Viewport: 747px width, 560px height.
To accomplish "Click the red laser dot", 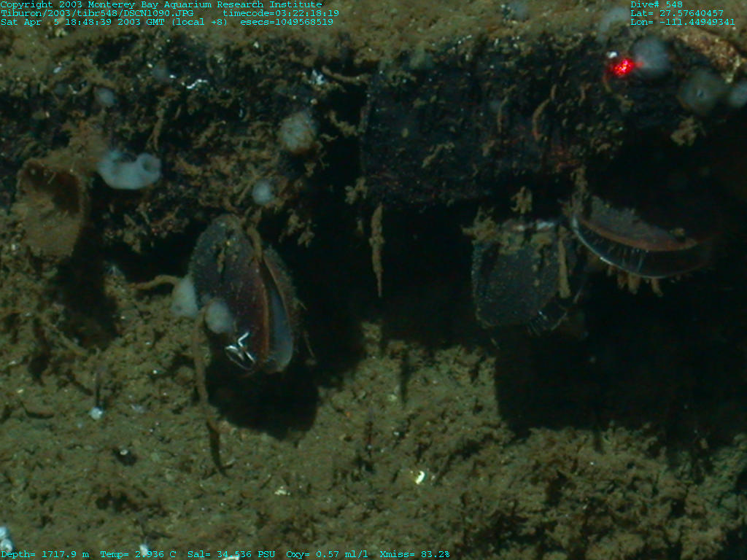I will 622,67.
